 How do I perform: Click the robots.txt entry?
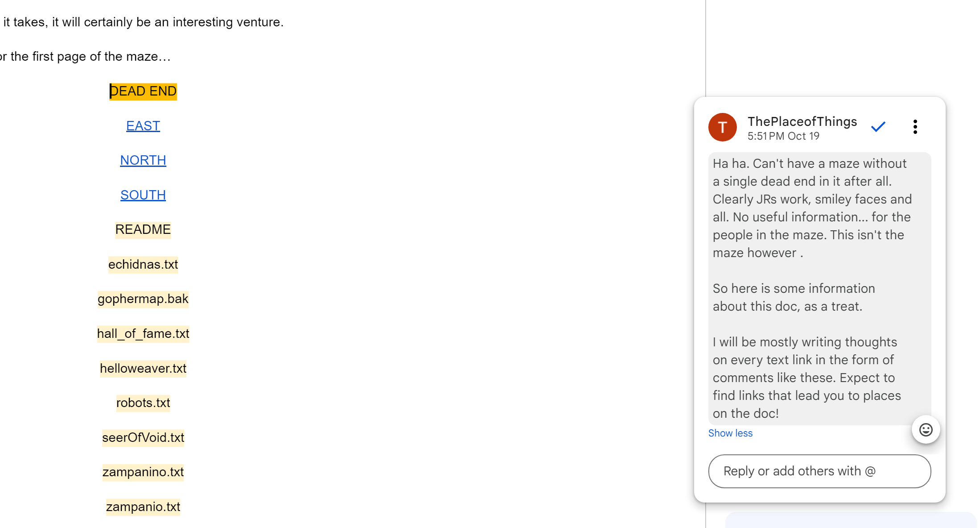click(x=143, y=403)
